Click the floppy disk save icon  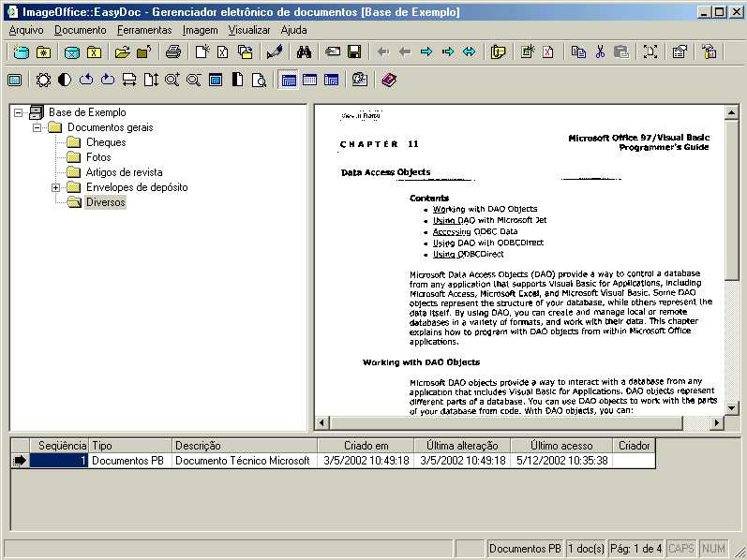click(354, 52)
